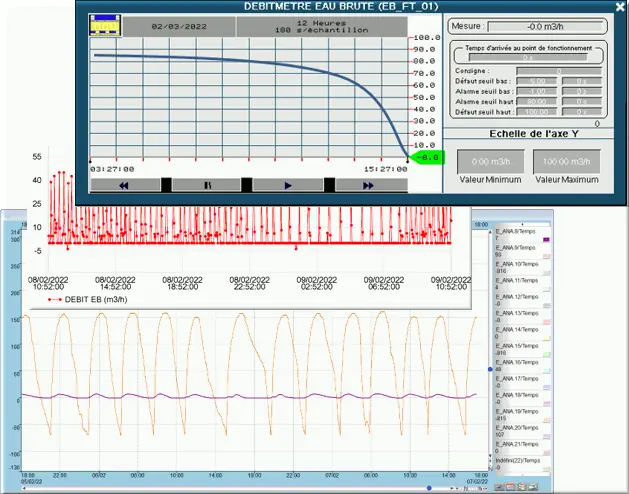Image resolution: width=629 pixels, height=494 pixels.
Task: Click the Valeur Minimum 0.00 m3/h box
Action: tap(491, 162)
